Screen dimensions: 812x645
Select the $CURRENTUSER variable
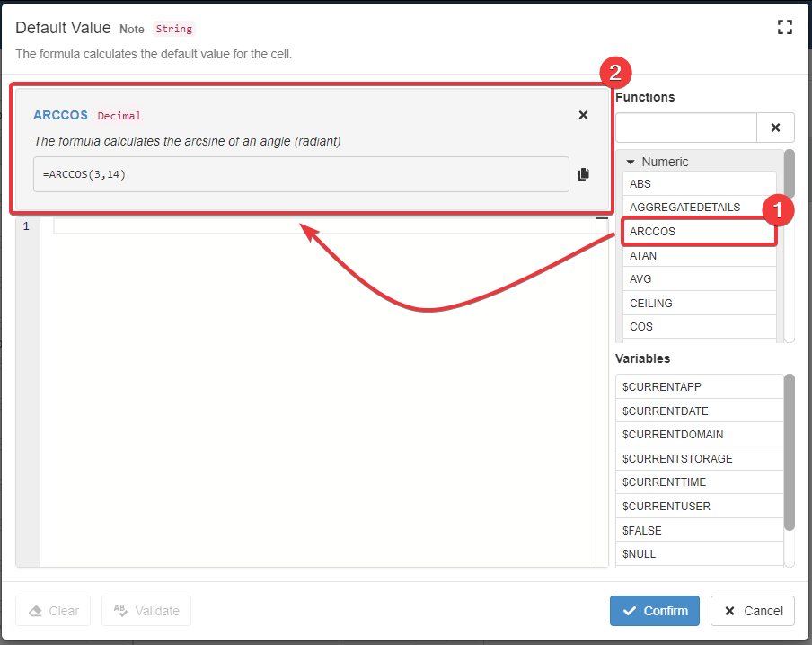(x=697, y=506)
